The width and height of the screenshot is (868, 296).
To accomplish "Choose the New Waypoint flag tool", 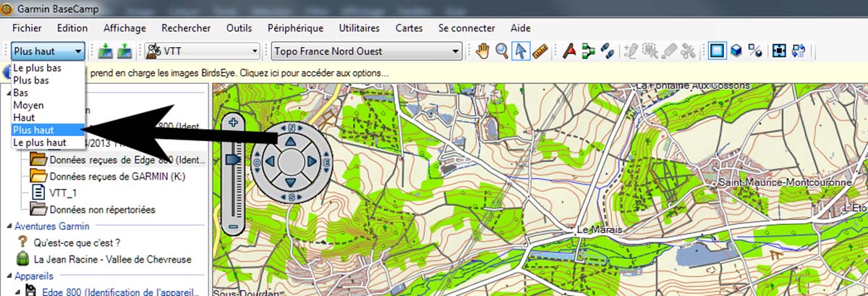I will pyautogui.click(x=570, y=51).
